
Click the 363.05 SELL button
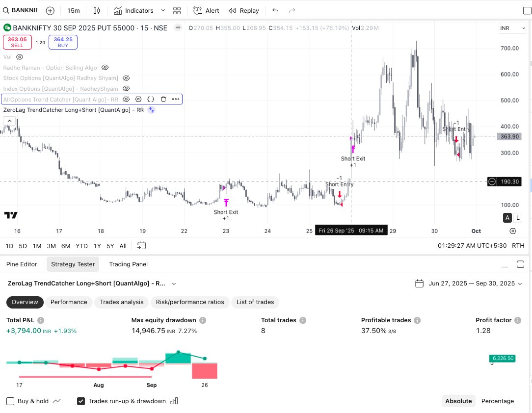17,42
